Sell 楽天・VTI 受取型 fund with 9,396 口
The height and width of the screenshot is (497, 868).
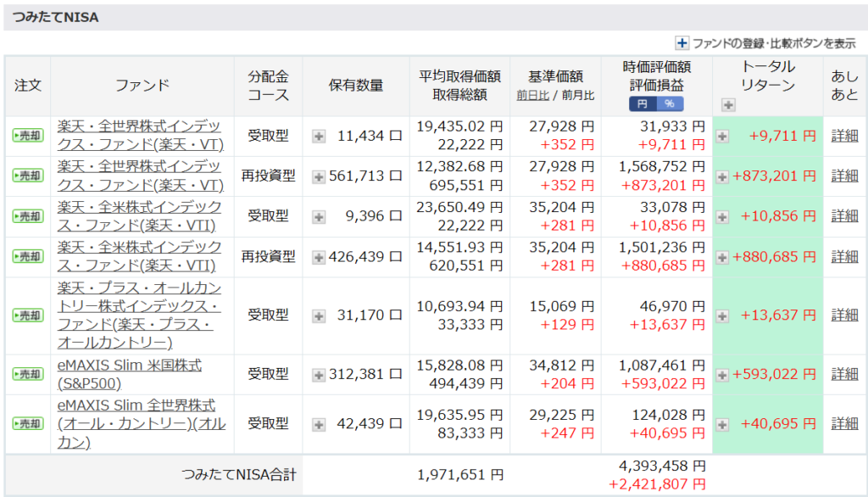click(x=28, y=216)
